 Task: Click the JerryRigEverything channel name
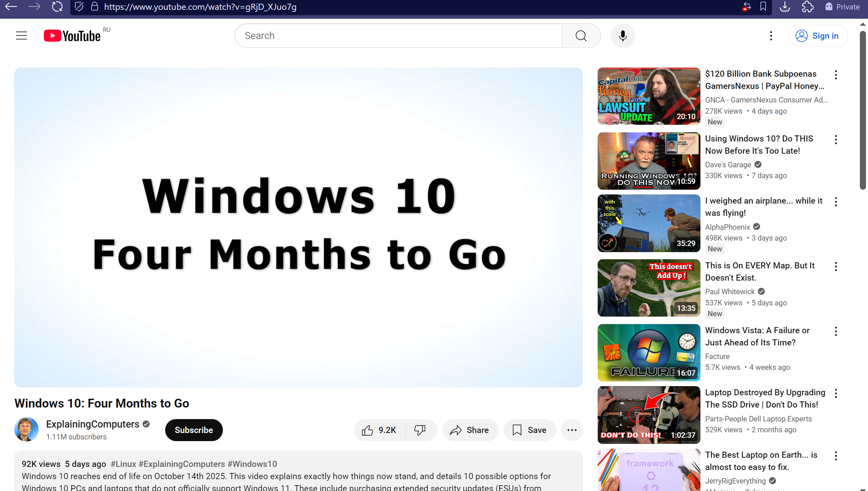pyautogui.click(x=735, y=481)
